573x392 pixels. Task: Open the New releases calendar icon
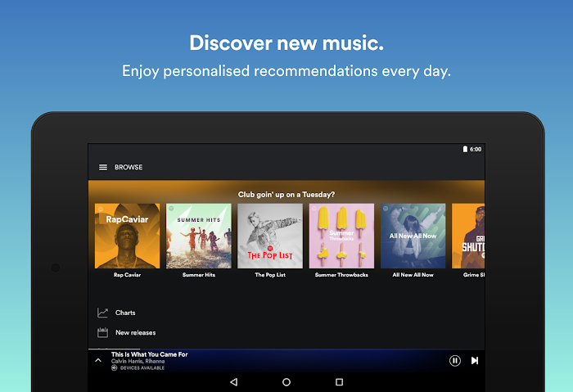click(x=103, y=332)
